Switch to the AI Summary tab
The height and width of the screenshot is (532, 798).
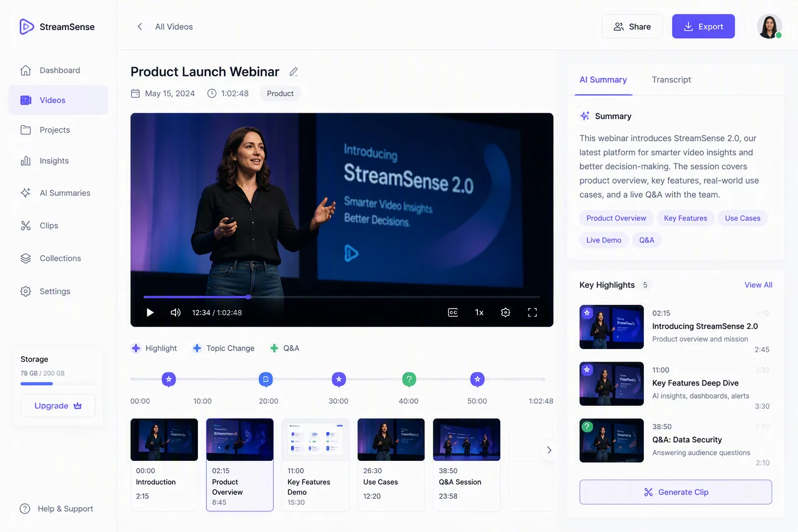click(x=603, y=79)
